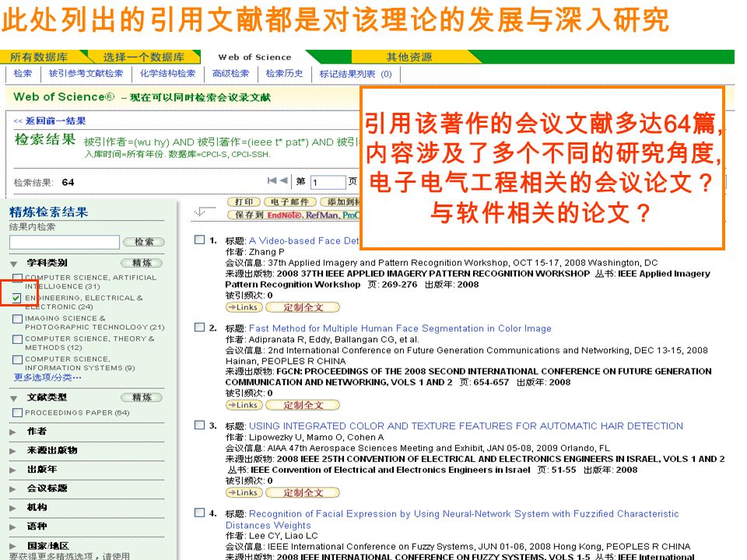The height and width of the screenshot is (560, 747).
Task: Expand the 会议标题 refine section
Action: point(13,489)
